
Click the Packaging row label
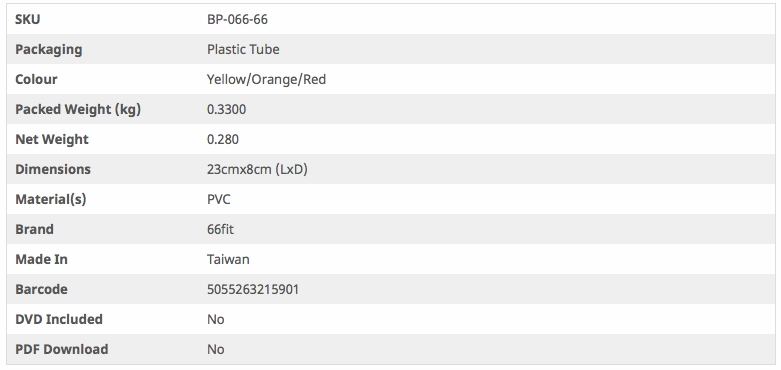click(x=49, y=49)
